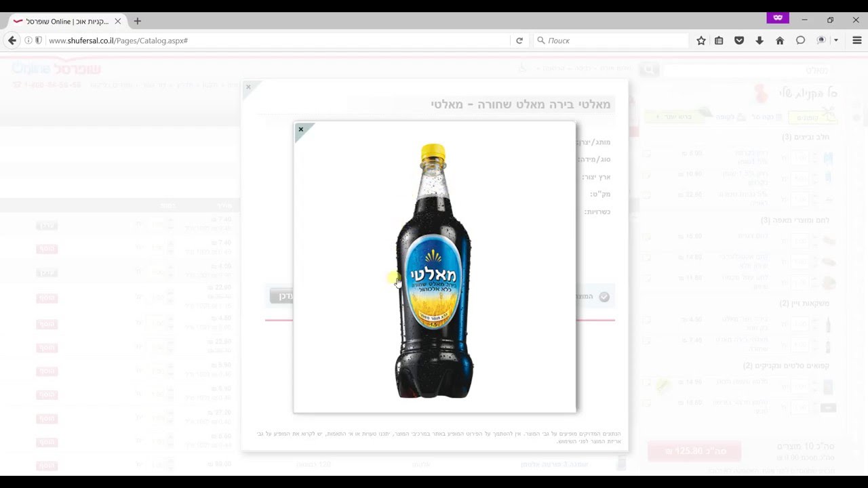This screenshot has height=488, width=868.
Task: Click the gray checkmark icon in popup
Action: tap(604, 297)
